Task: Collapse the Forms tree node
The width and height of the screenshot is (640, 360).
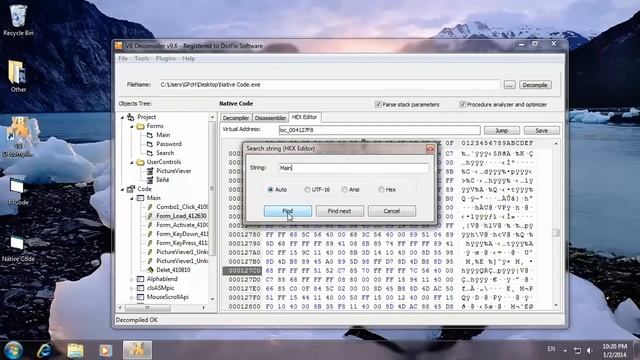Action: click(x=131, y=126)
